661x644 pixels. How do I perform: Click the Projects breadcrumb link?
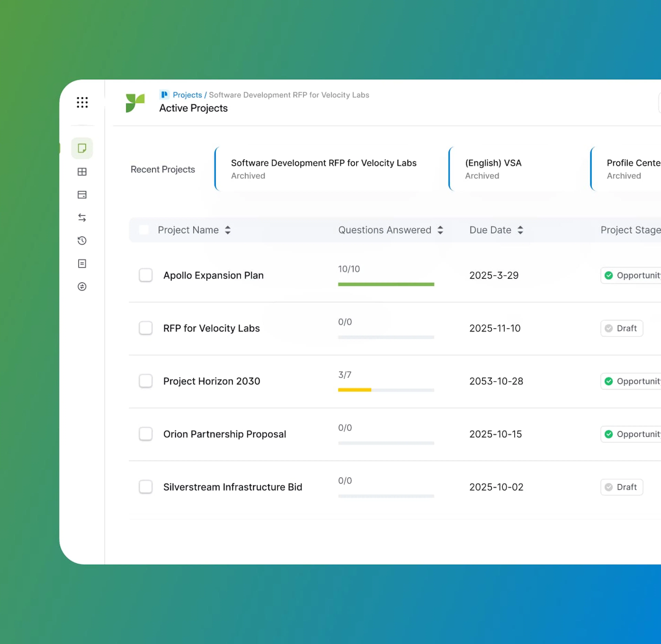[x=187, y=95]
